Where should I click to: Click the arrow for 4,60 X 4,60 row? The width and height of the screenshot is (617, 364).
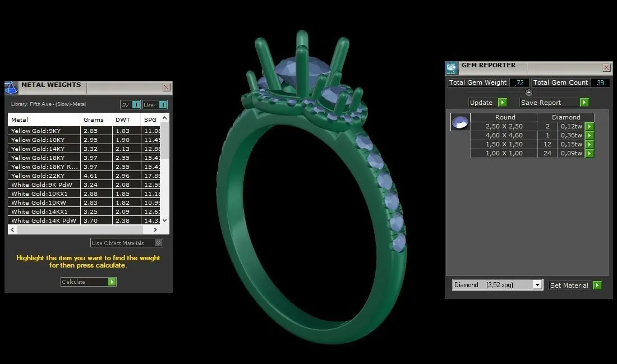click(x=590, y=135)
